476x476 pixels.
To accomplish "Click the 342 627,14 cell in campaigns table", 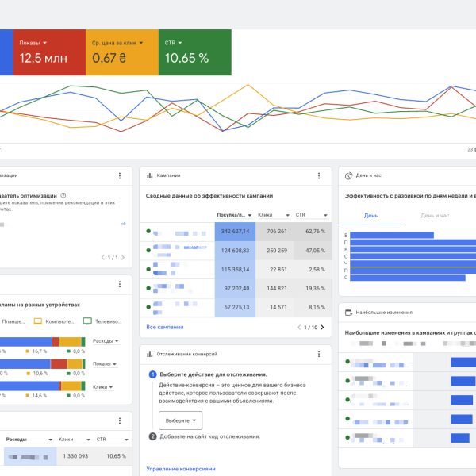I will click(x=235, y=232).
